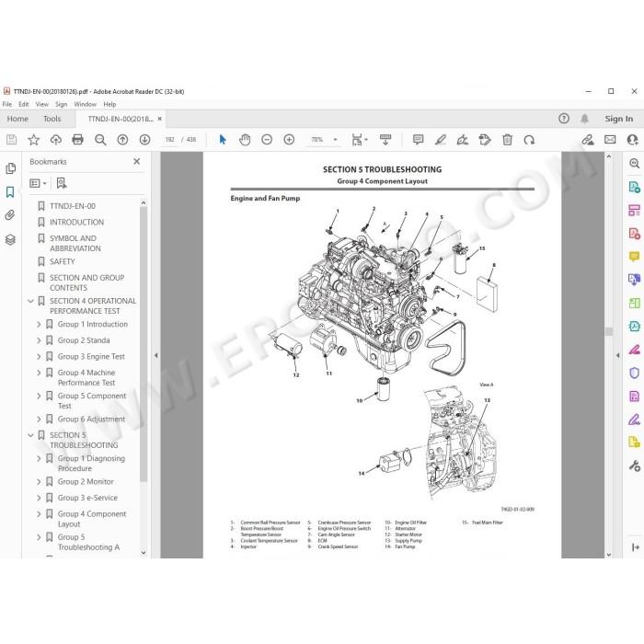
Task: Delete with the trash icon
Action: (x=507, y=140)
